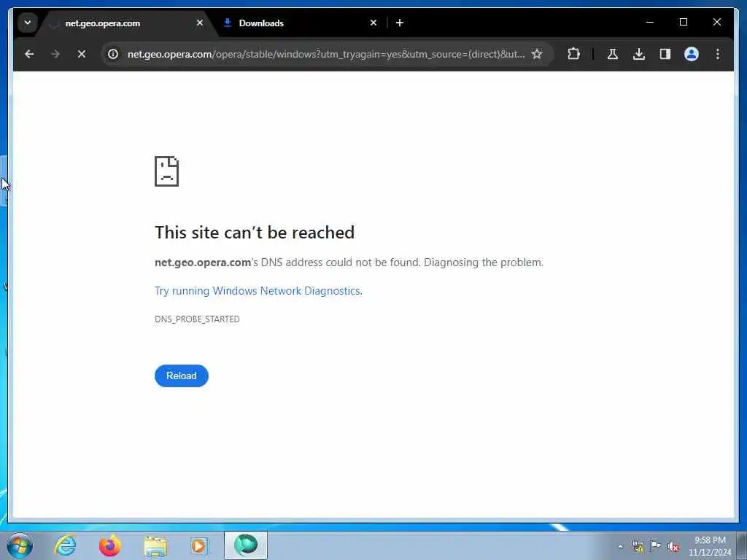Click the sad page error icon
This screenshot has width=747, height=560.
click(x=167, y=171)
